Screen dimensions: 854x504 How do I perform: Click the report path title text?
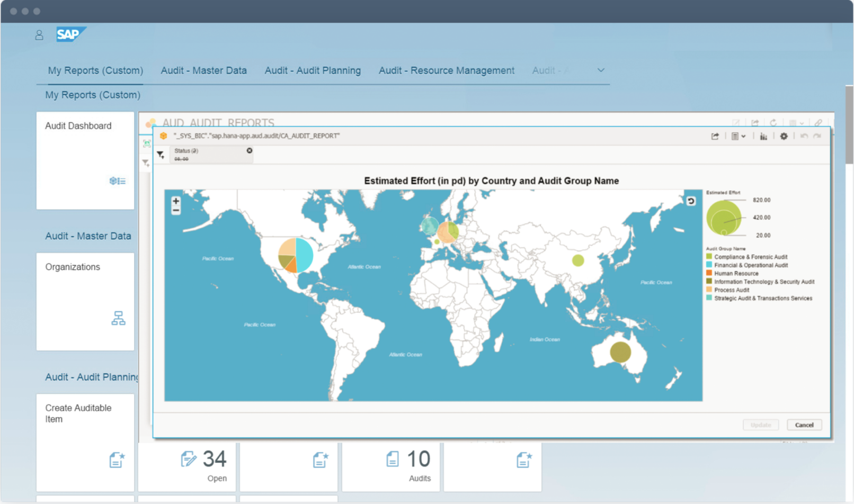pos(256,136)
